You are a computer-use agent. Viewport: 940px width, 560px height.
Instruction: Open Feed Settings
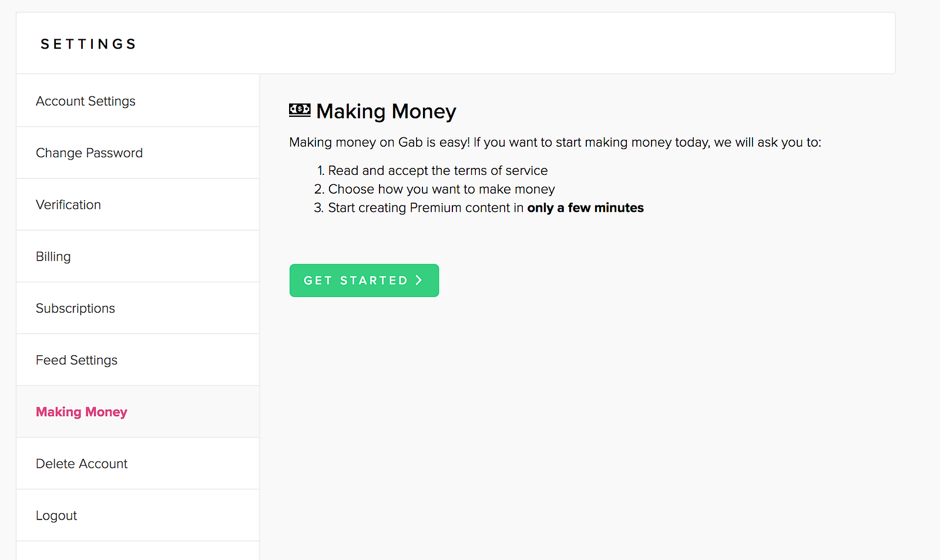pos(137,360)
